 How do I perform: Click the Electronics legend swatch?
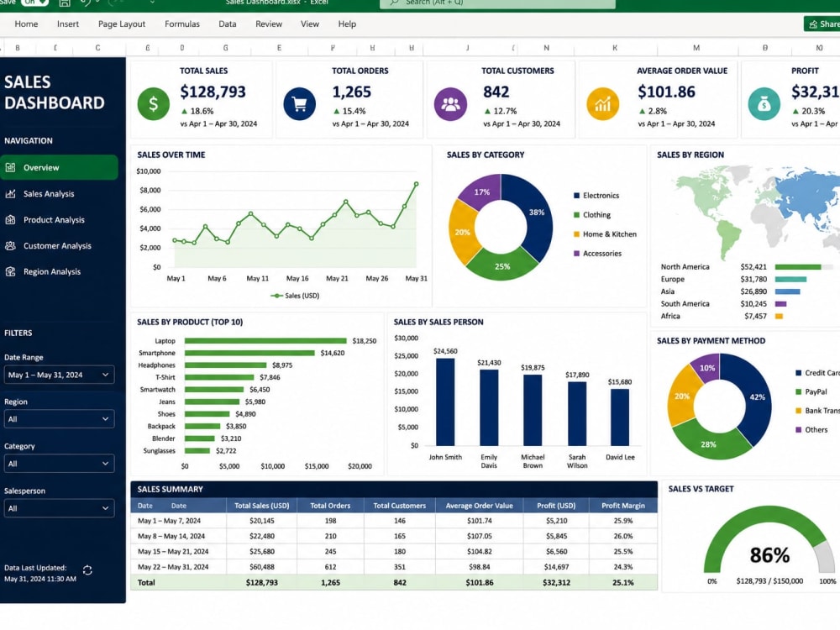pyautogui.click(x=576, y=196)
